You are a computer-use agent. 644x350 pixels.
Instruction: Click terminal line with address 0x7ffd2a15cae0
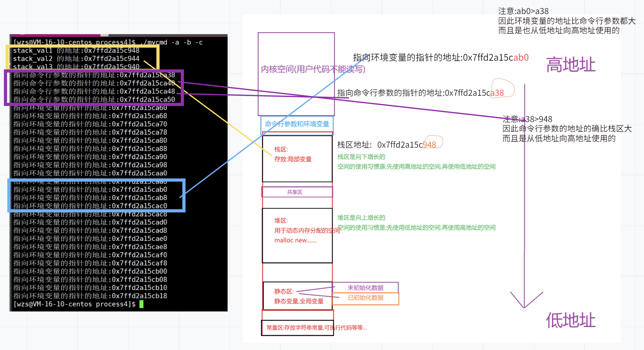coord(90,238)
